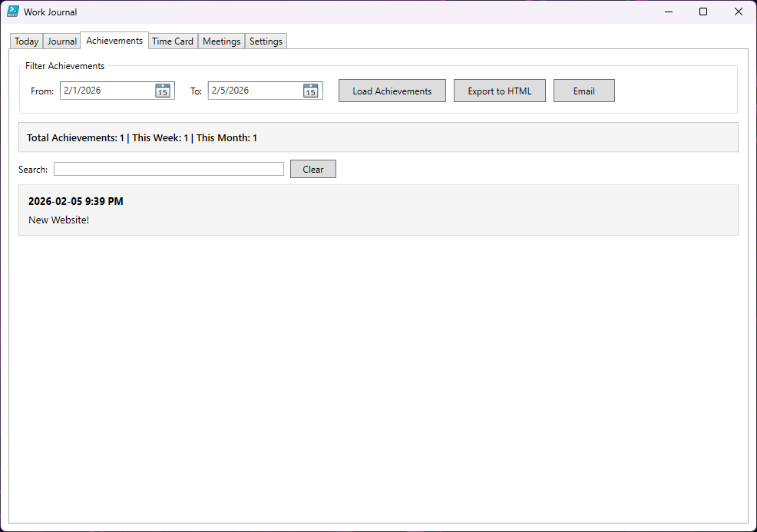Image resolution: width=757 pixels, height=532 pixels.
Task: Go to the Time Card tab
Action: (173, 41)
